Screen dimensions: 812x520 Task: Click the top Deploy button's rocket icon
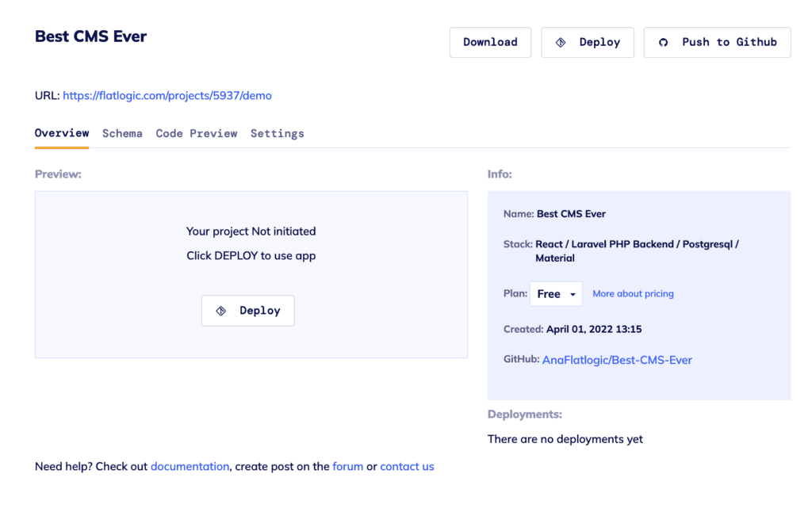point(561,43)
